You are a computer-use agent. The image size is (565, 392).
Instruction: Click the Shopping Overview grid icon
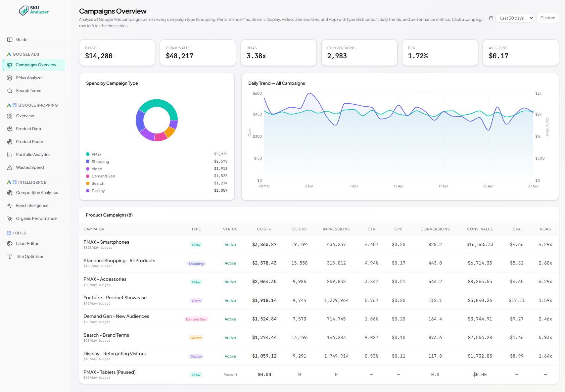(10, 116)
